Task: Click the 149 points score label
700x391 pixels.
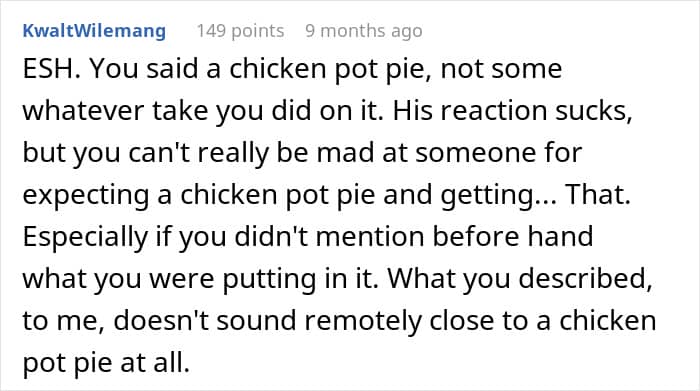Action: (x=240, y=31)
